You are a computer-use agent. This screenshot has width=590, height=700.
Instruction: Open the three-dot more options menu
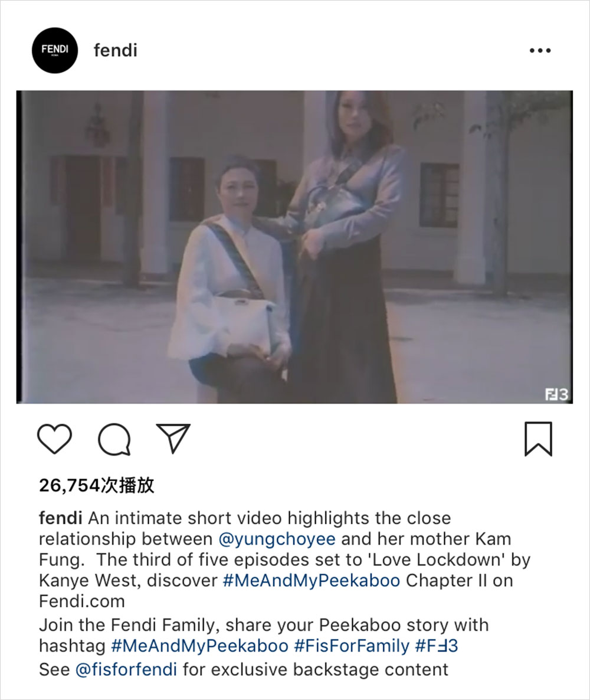pos(540,50)
